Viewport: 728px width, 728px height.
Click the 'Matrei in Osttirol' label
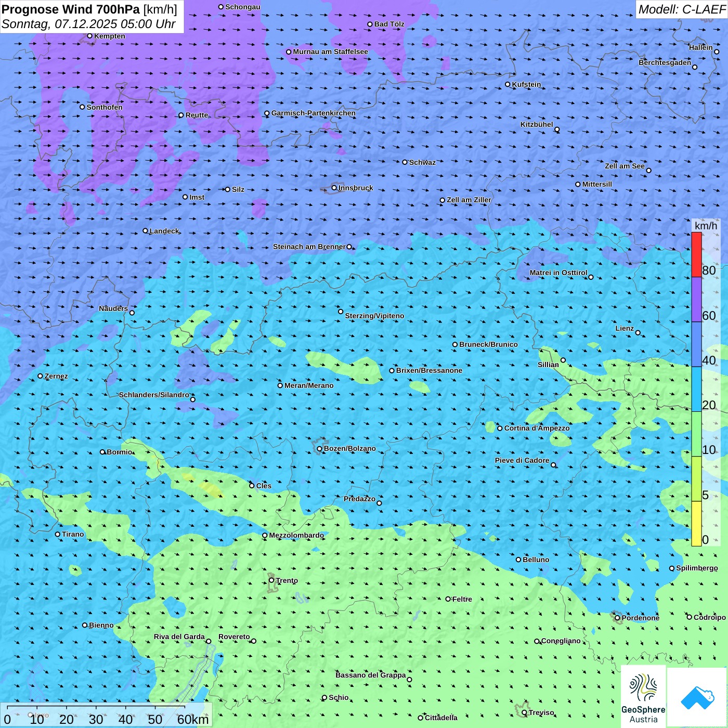(x=558, y=272)
